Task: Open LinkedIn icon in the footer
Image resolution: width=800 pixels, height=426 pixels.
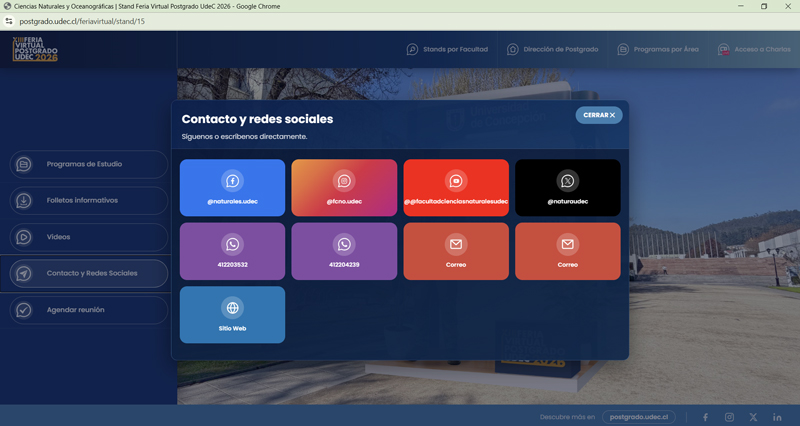Action: coord(777,417)
